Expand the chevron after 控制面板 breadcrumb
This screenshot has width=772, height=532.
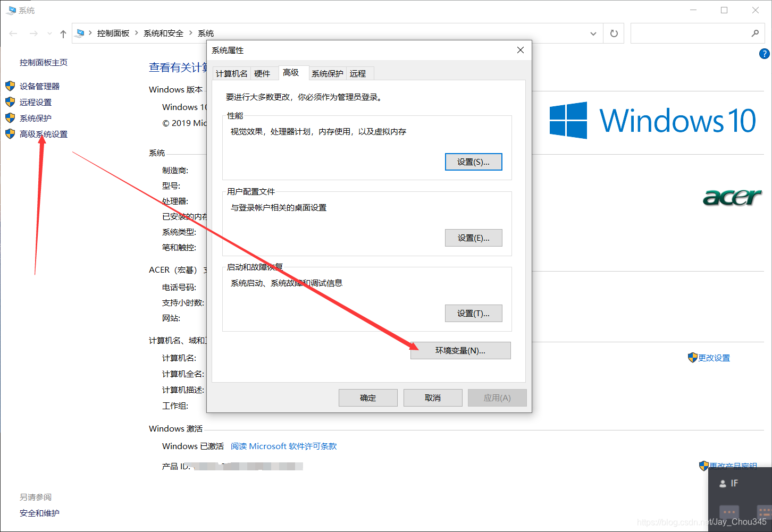tap(137, 33)
